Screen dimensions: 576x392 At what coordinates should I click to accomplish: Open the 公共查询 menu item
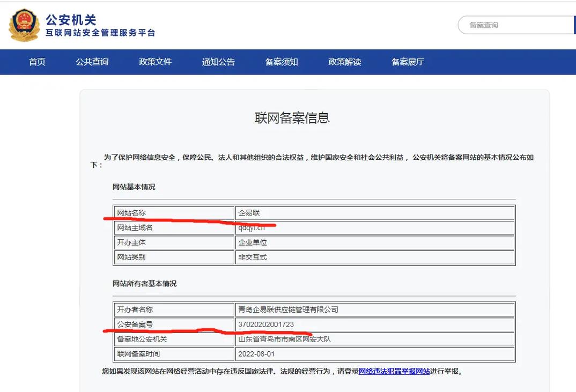coord(92,62)
